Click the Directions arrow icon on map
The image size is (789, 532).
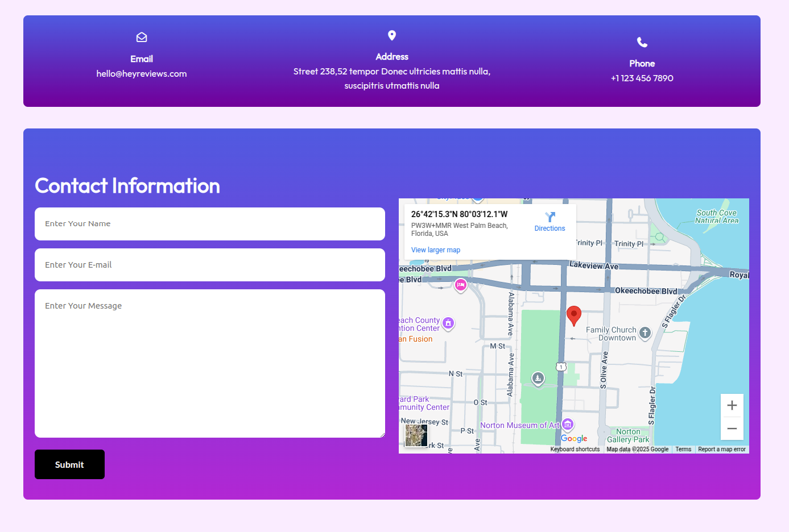click(x=550, y=217)
